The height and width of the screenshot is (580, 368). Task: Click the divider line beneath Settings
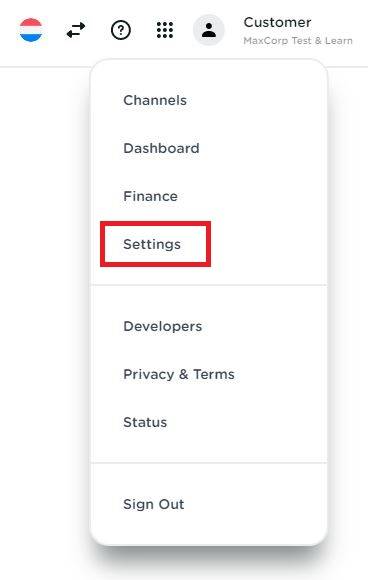coord(209,285)
